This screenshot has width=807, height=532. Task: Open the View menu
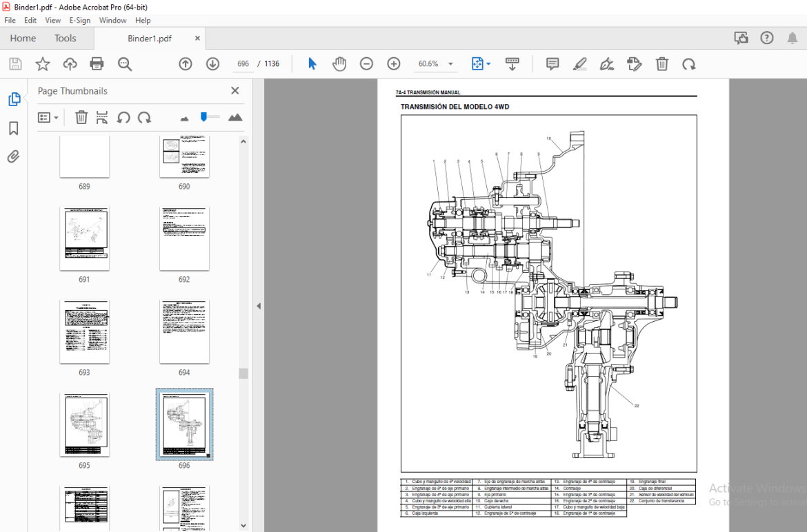click(x=53, y=20)
